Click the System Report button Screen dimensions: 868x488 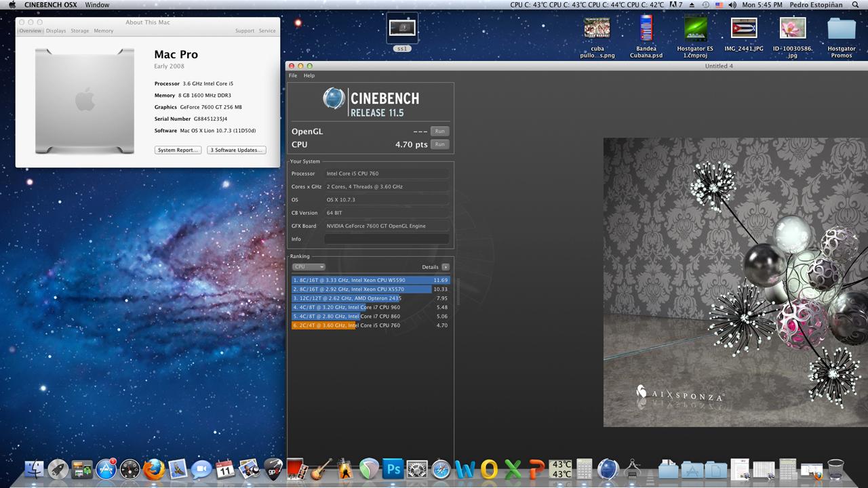pyautogui.click(x=178, y=150)
